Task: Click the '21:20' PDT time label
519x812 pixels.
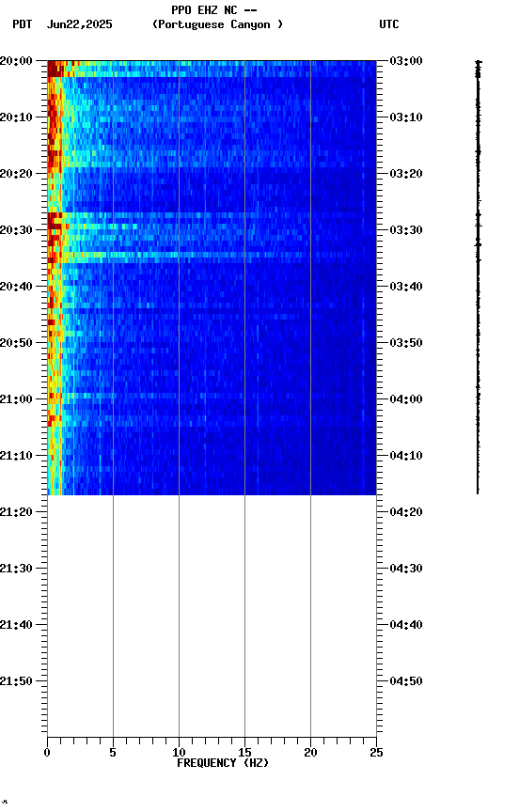Action: point(16,513)
